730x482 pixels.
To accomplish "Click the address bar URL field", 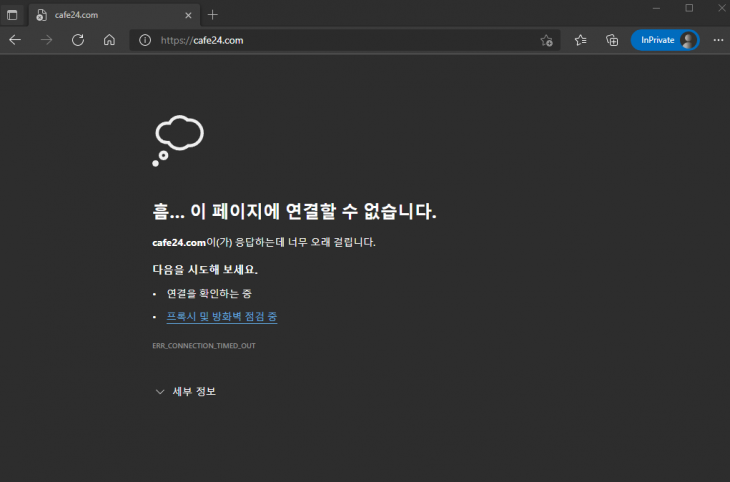I will pos(345,41).
